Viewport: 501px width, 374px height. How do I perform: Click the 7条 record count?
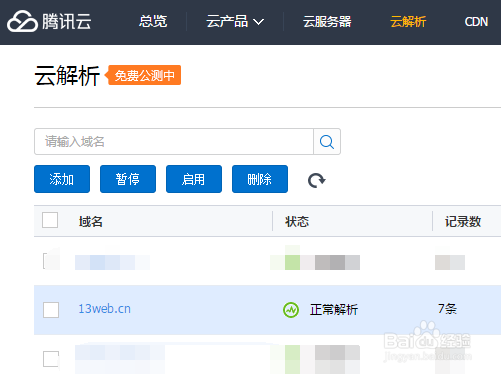(x=447, y=309)
